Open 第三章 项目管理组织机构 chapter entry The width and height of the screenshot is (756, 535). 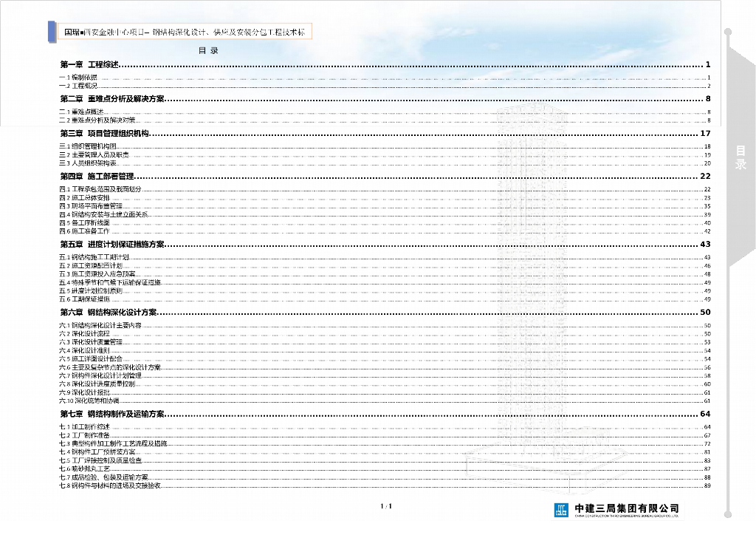tap(385, 134)
